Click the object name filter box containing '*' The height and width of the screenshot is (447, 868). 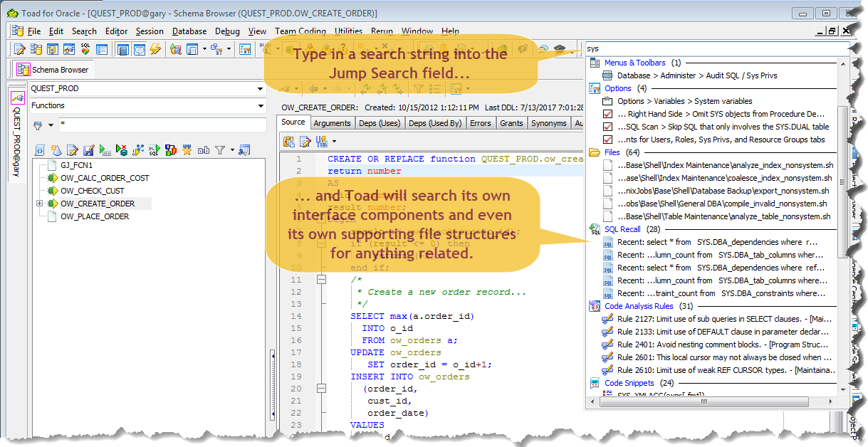[162, 125]
